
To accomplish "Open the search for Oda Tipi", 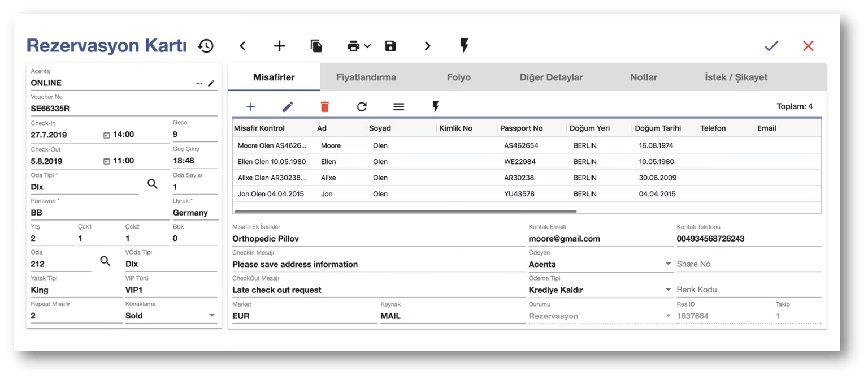I will [x=153, y=184].
